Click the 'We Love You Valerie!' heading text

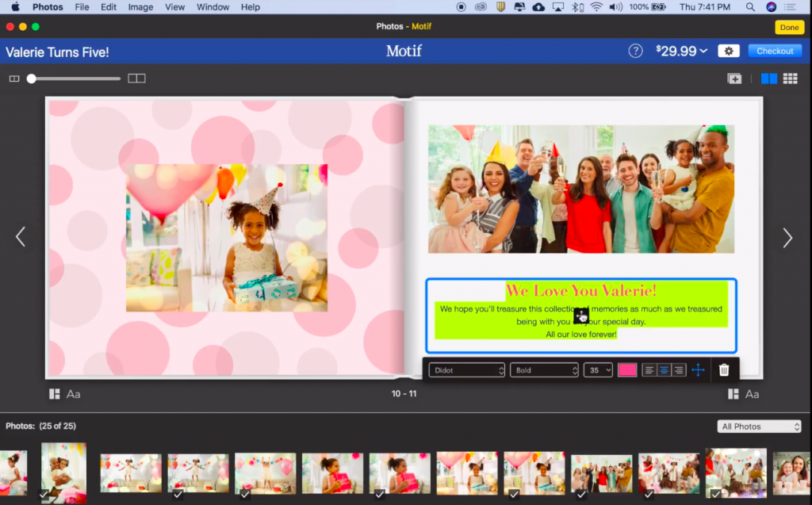point(581,291)
